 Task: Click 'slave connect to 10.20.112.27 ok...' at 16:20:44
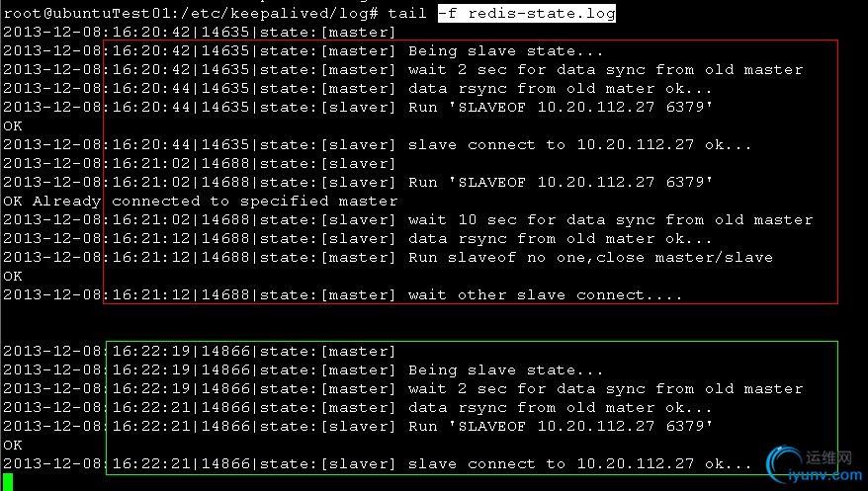pos(579,145)
